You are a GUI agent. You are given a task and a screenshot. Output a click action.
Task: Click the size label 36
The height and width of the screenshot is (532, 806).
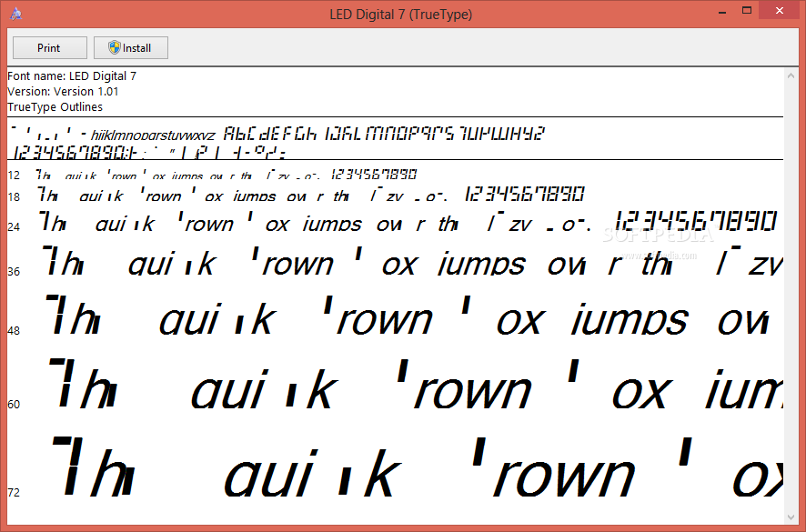pyautogui.click(x=14, y=271)
